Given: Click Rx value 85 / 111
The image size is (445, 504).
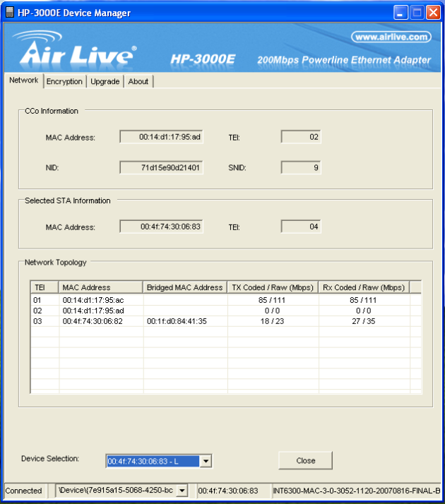Looking at the screenshot, I should click(x=363, y=300).
